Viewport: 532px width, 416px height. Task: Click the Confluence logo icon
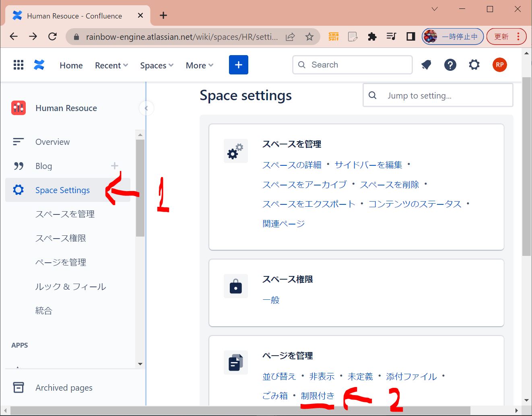[x=39, y=65]
